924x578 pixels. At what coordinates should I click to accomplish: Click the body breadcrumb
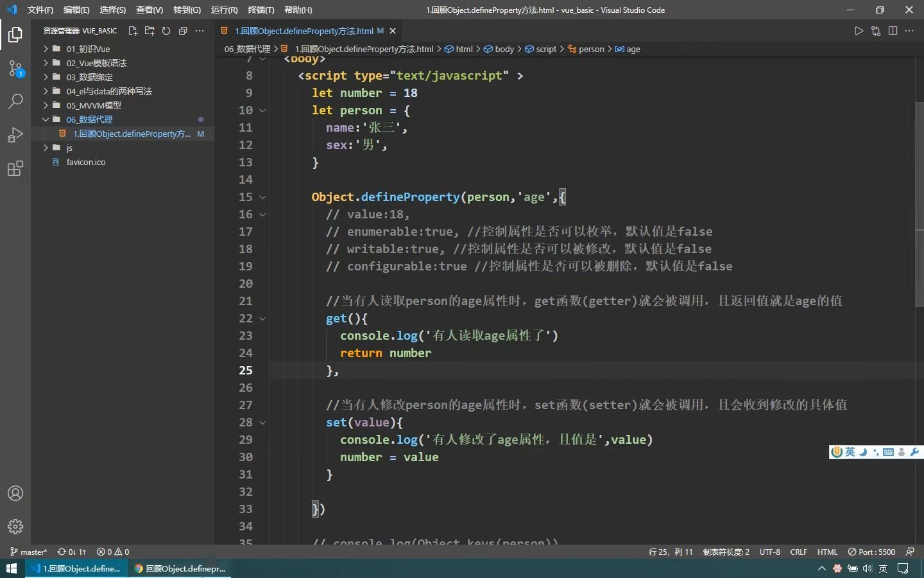499,49
